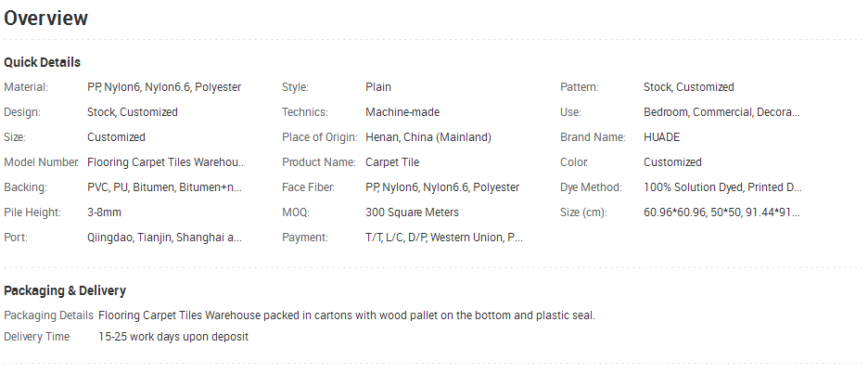868x373 pixels.
Task: Click the Packaging Details description text
Action: 347,315
